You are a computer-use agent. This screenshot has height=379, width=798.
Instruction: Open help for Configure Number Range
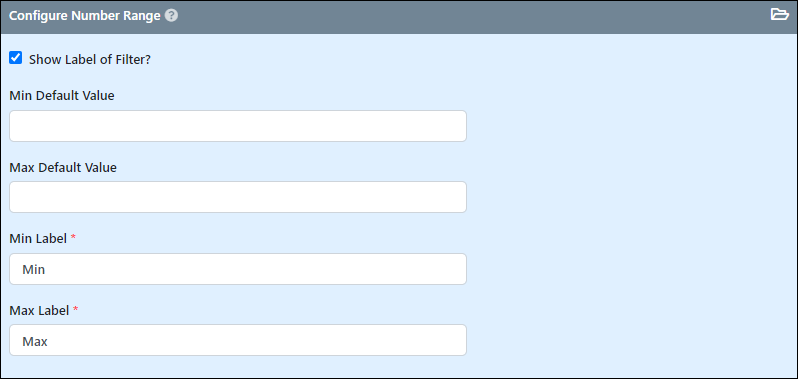tap(172, 16)
